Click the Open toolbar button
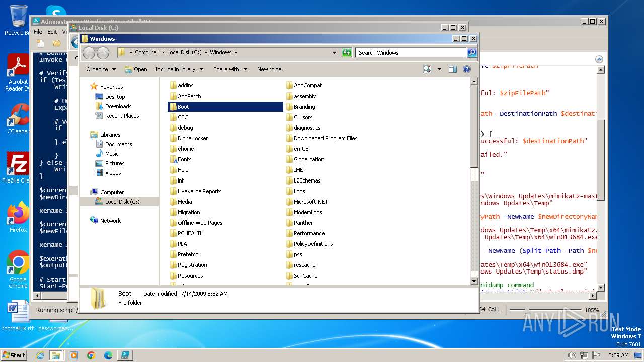 (136, 69)
